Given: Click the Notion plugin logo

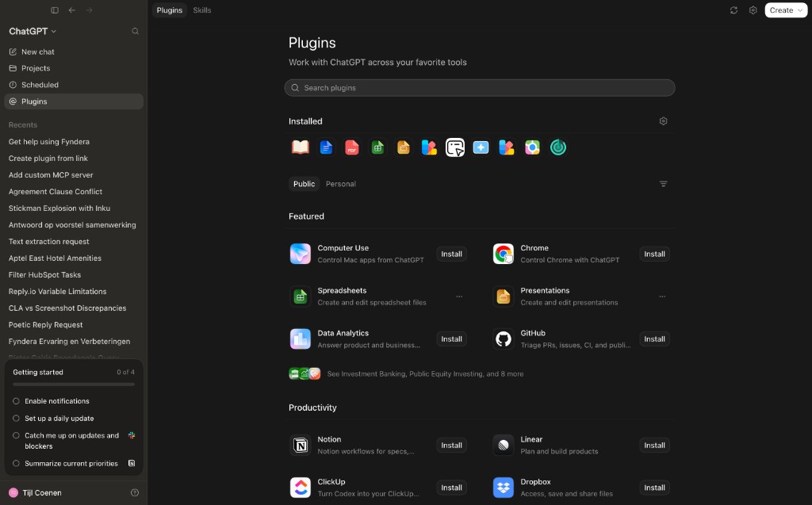Looking at the screenshot, I should pos(301,445).
